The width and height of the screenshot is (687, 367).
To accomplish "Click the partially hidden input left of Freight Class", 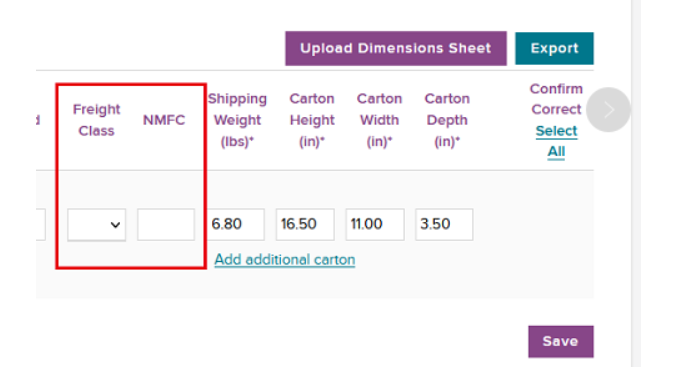I will [41, 225].
